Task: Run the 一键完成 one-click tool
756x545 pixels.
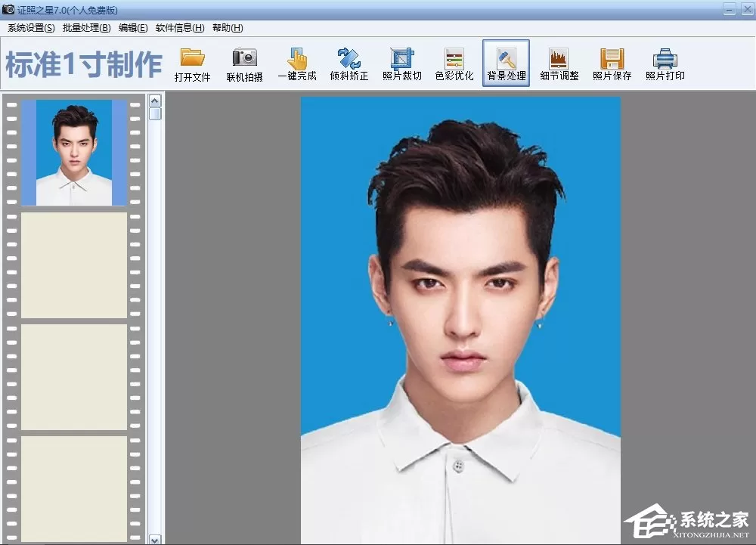Action: pos(297,64)
